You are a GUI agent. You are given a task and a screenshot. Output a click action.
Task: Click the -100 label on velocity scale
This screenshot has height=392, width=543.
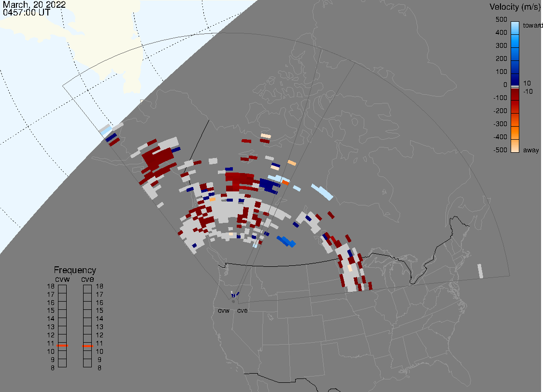pyautogui.click(x=500, y=98)
